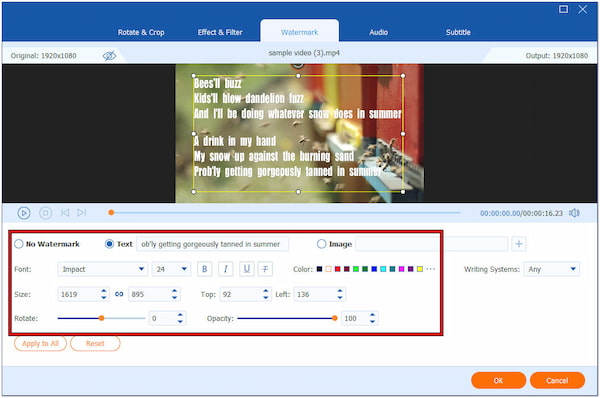
Task: Open the Writing Systems dropdown
Action: coord(551,269)
